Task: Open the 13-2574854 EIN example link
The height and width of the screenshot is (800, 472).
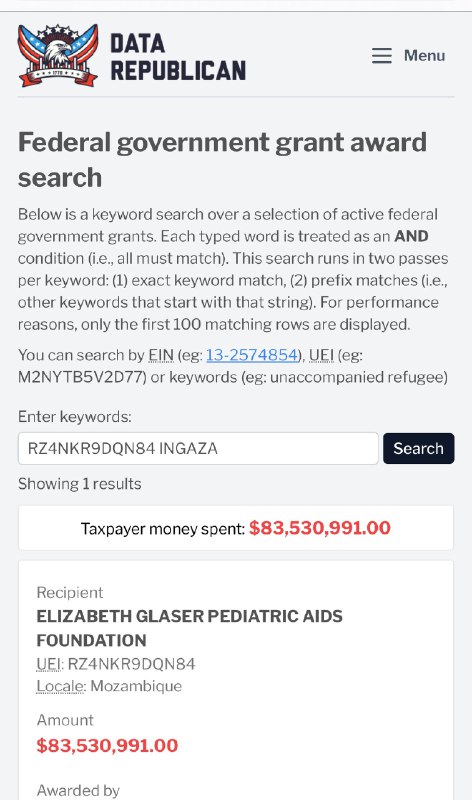Action: click(x=253, y=355)
